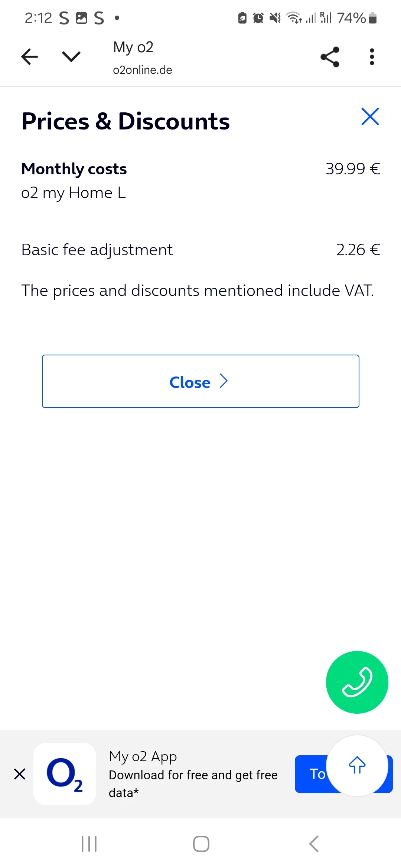Tap the chevron arrow inside Close button
The image size is (401, 868).
pyautogui.click(x=224, y=381)
